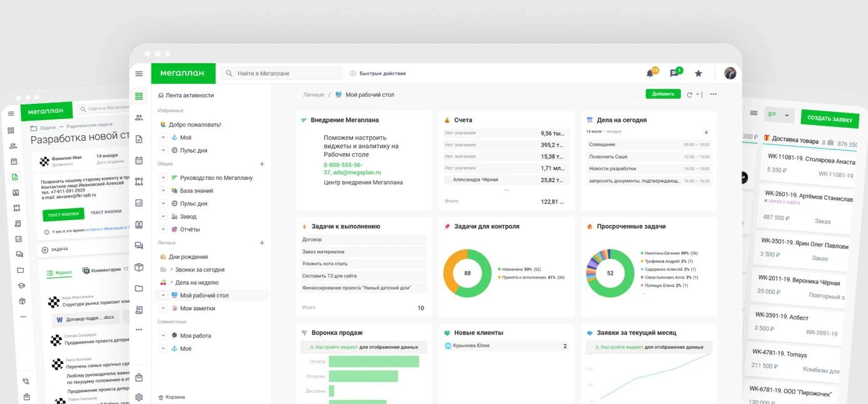Screen dimensions: 868x404
Task: Open the shopping bag sidebar icon
Action: 139,378
